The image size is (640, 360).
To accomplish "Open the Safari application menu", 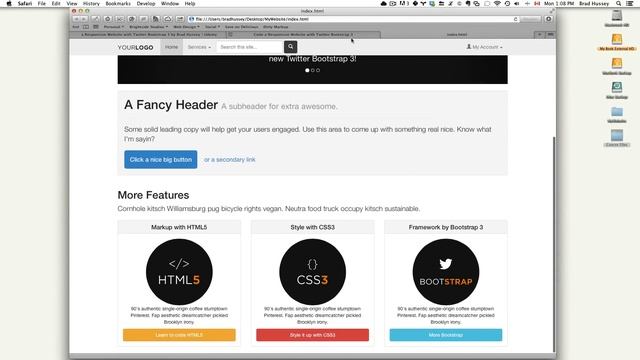I will click(x=25, y=3).
